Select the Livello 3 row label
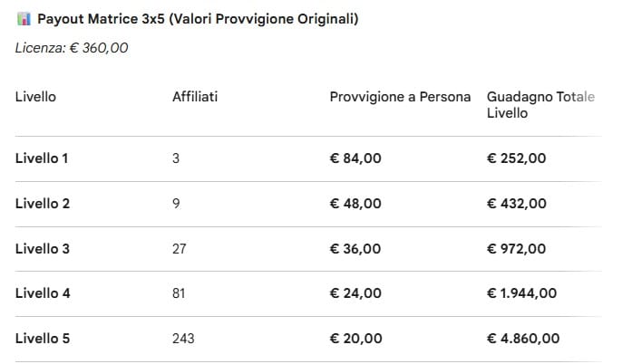This screenshot has width=622, height=364. point(43,249)
